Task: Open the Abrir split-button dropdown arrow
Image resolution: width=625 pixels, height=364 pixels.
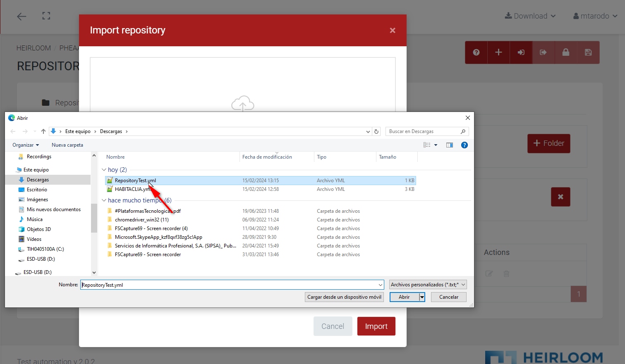Action: click(x=421, y=297)
